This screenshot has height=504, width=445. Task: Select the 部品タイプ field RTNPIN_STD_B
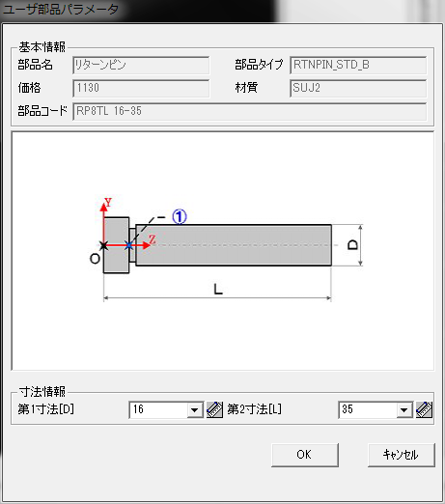[358, 66]
